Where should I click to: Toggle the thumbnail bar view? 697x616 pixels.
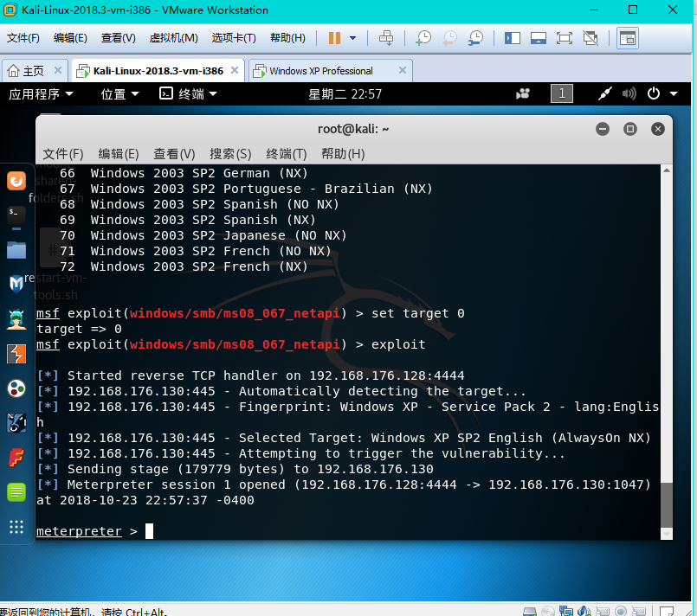[539, 38]
